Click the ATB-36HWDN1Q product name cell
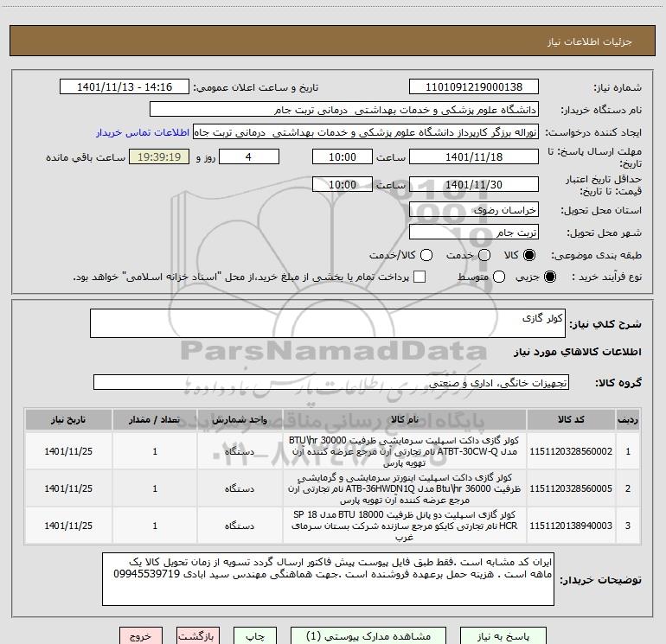Image resolution: width=666 pixels, height=644 pixels. click(x=405, y=488)
